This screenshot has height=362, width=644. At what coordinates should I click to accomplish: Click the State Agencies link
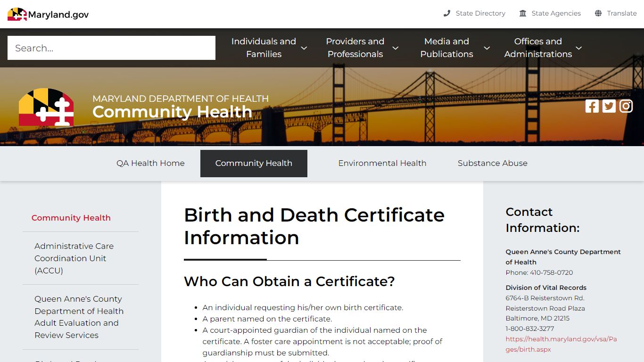coord(556,13)
